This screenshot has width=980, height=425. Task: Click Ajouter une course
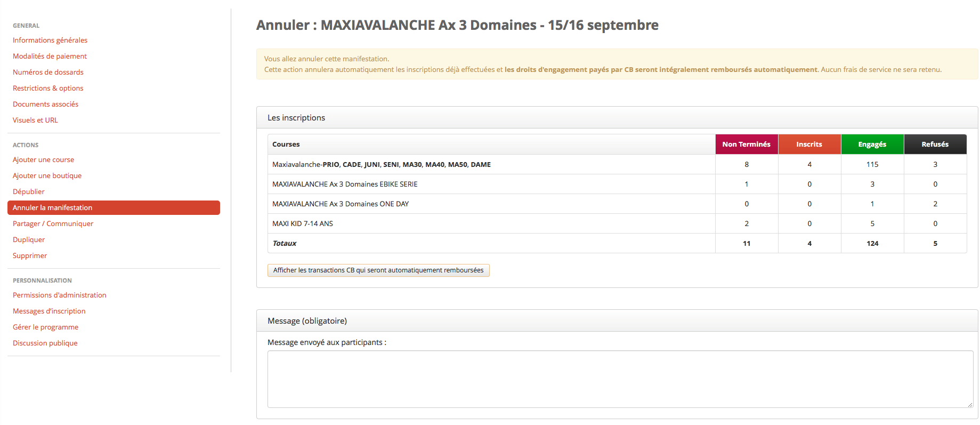43,159
